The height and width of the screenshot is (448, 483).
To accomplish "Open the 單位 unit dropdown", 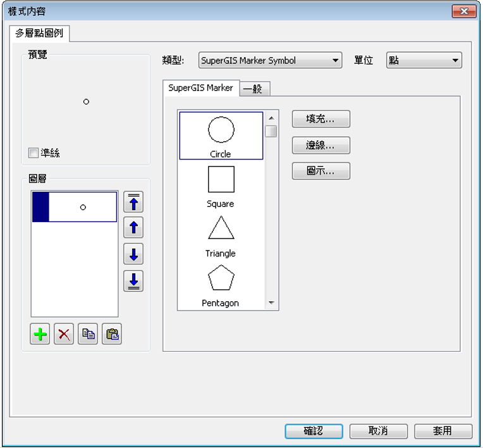I will click(424, 60).
